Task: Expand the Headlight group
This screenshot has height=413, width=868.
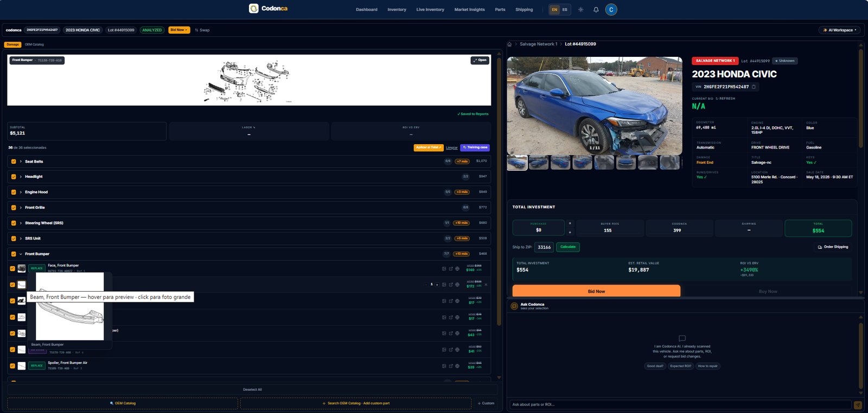Action: point(21,177)
